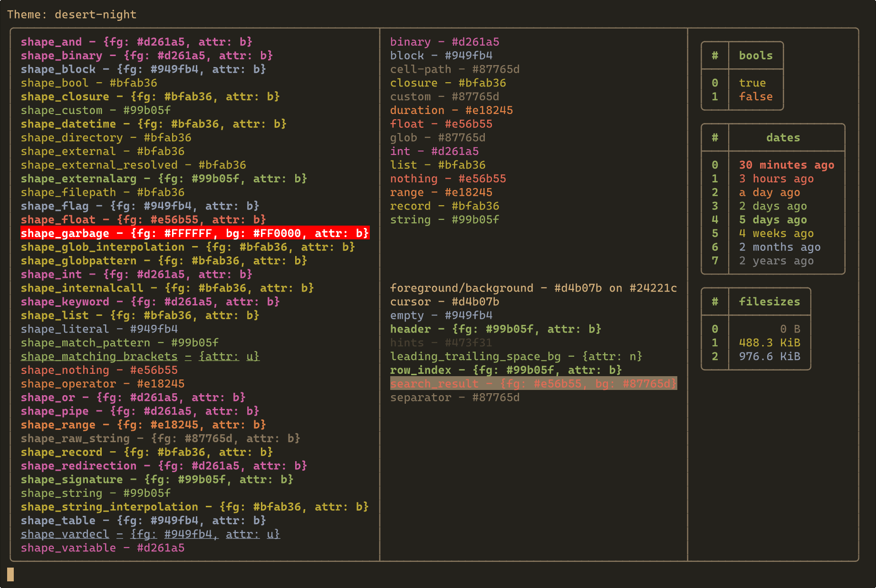This screenshot has width=876, height=588.
Task: Select the shape_closure line
Action: [x=150, y=97]
